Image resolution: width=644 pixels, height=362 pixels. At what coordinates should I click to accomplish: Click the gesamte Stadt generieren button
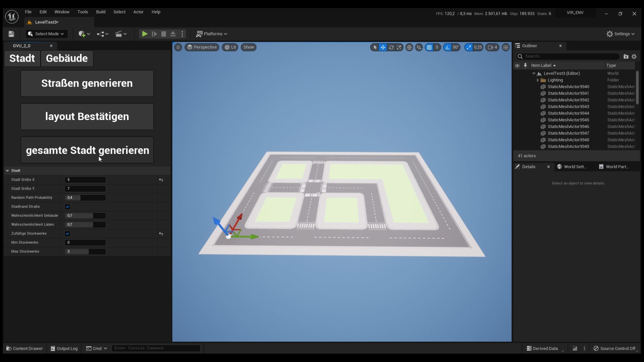pyautogui.click(x=87, y=150)
